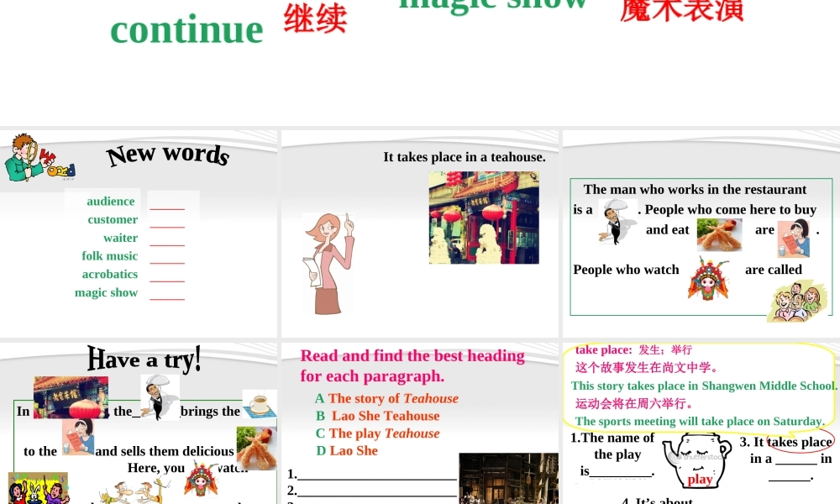This screenshot has width=840, height=504.
Task: Choose option D Lao She
Action: tap(347, 451)
